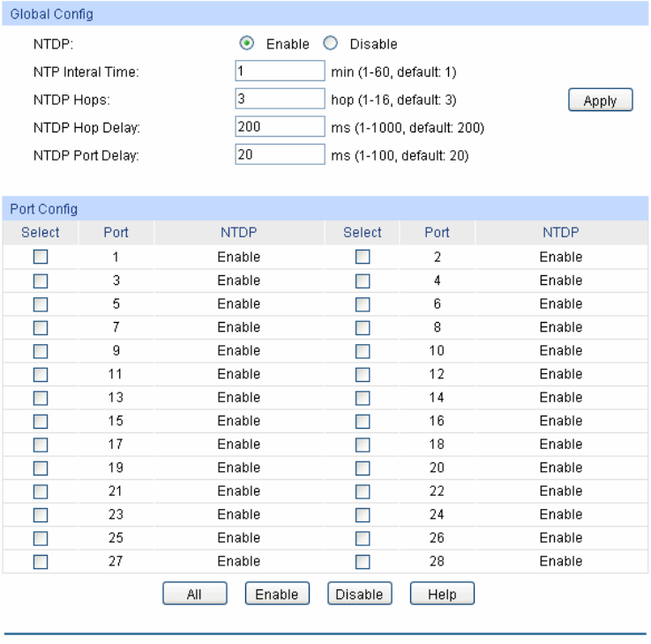
Task: Check the select box for port 26
Action: click(x=363, y=538)
